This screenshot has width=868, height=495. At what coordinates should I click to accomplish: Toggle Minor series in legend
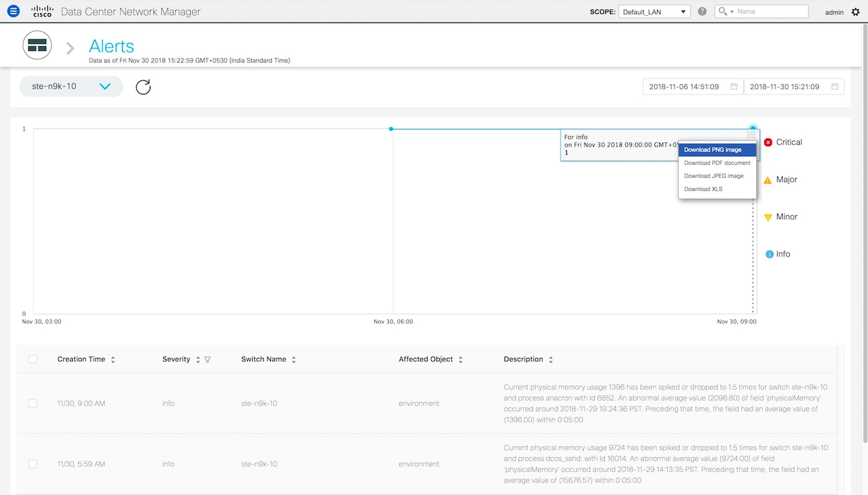coord(786,217)
